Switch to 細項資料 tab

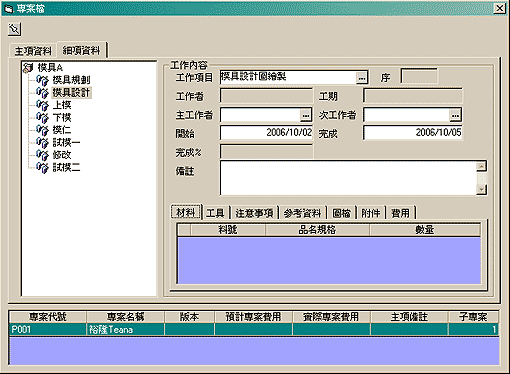pyautogui.click(x=82, y=50)
